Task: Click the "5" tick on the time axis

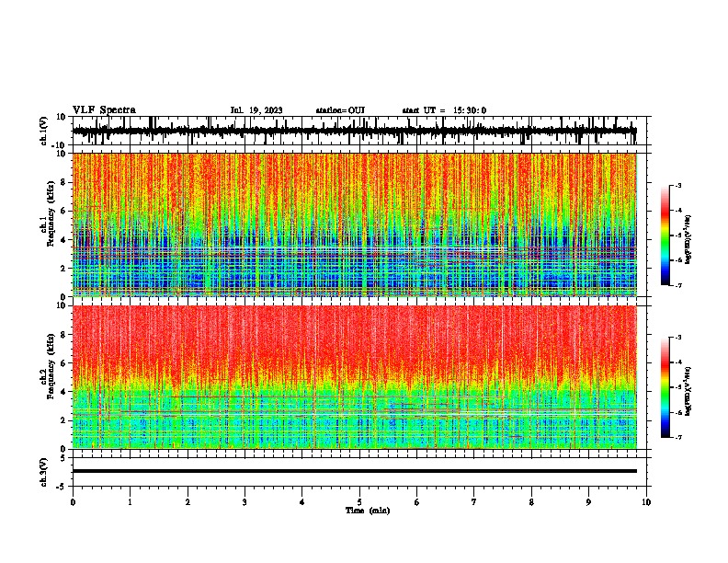Action: point(359,502)
